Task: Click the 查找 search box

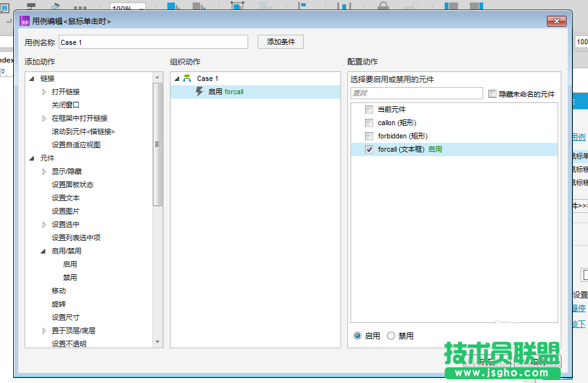Action: point(416,94)
